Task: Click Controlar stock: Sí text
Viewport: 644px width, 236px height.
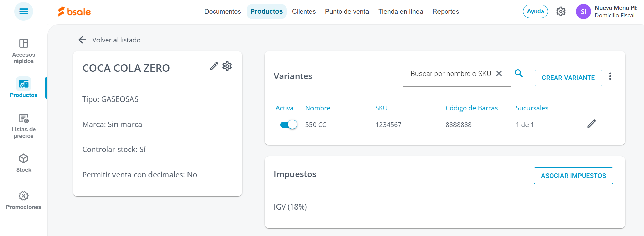Action: click(x=114, y=149)
